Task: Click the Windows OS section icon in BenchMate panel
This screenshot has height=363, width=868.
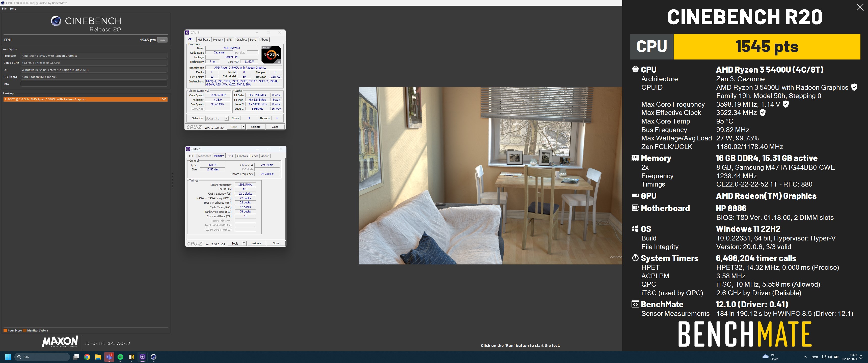Action: pos(635,229)
